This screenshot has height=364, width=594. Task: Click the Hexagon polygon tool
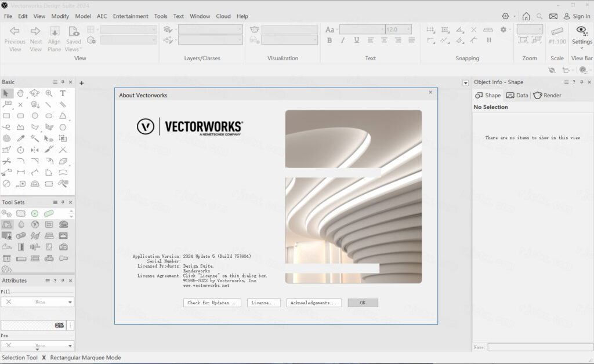pyautogui.click(x=63, y=127)
